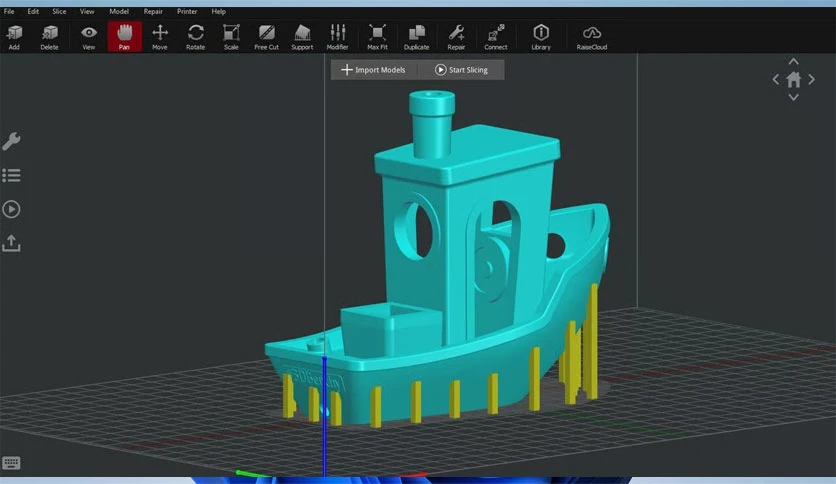Click the Modifier tool
Viewport: 836px width, 484px height.
(x=337, y=37)
